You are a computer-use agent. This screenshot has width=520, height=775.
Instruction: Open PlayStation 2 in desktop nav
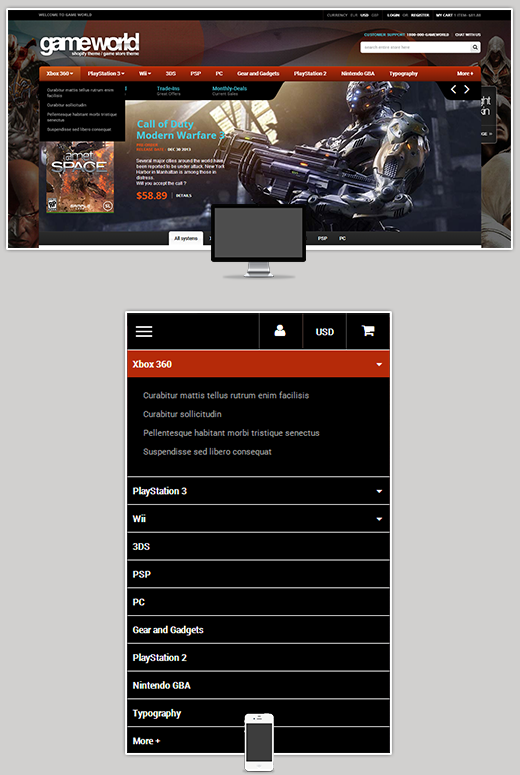pos(310,74)
